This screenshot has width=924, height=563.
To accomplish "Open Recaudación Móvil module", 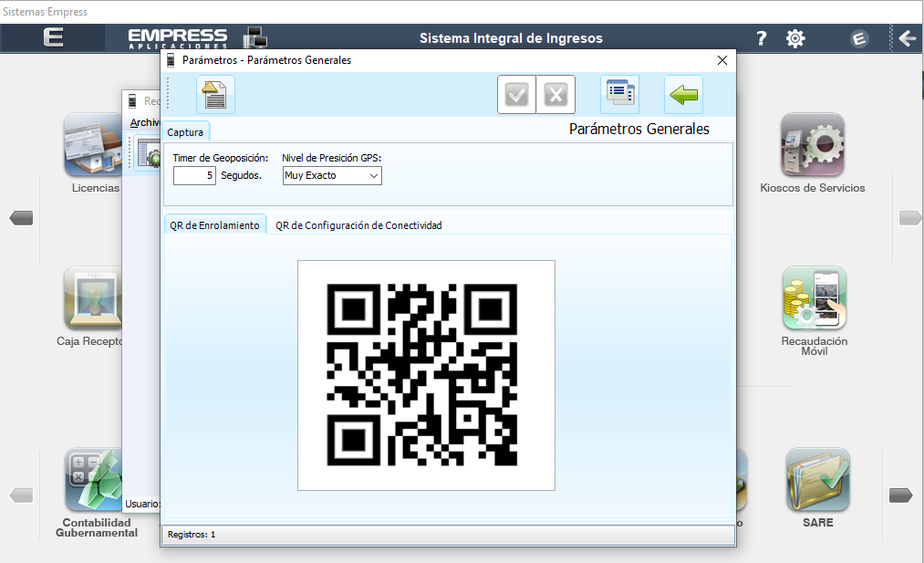I will (x=814, y=299).
